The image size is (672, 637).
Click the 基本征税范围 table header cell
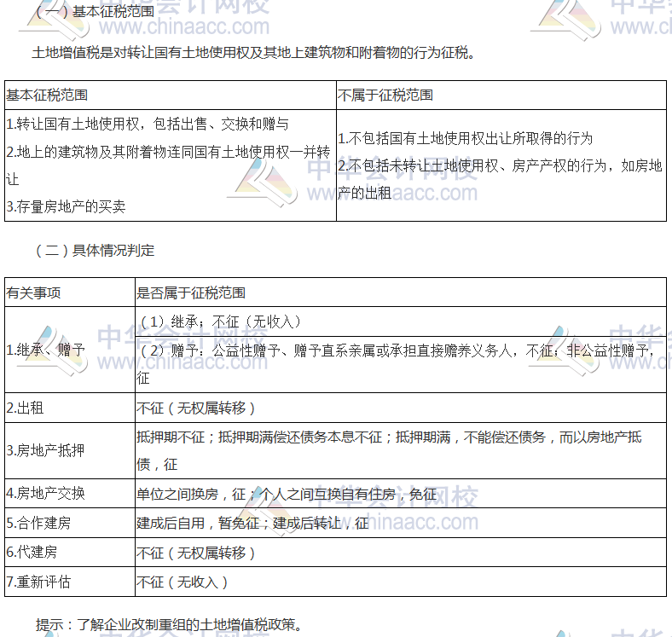coord(47,95)
